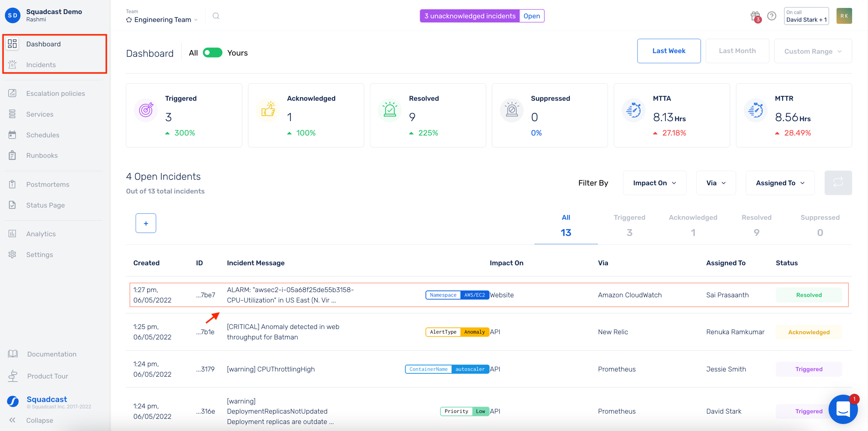Open the Dashboard sidebar icon
Screen dimensions: 868x431
point(12,44)
